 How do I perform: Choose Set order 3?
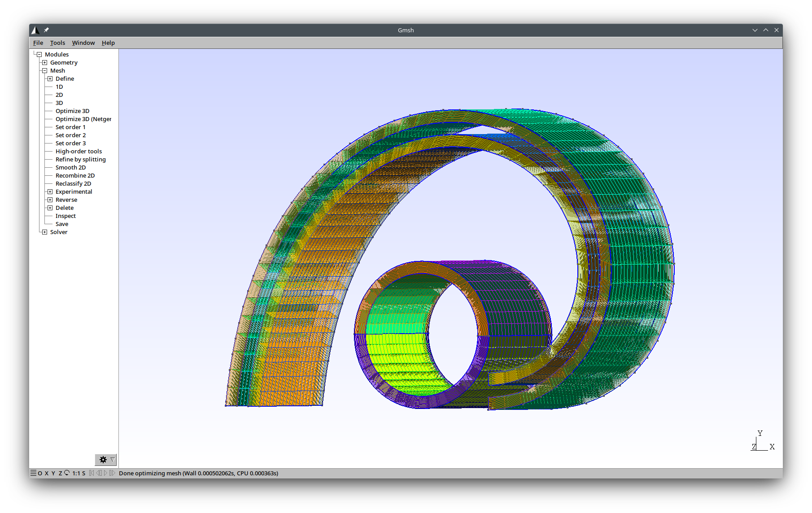coord(70,143)
